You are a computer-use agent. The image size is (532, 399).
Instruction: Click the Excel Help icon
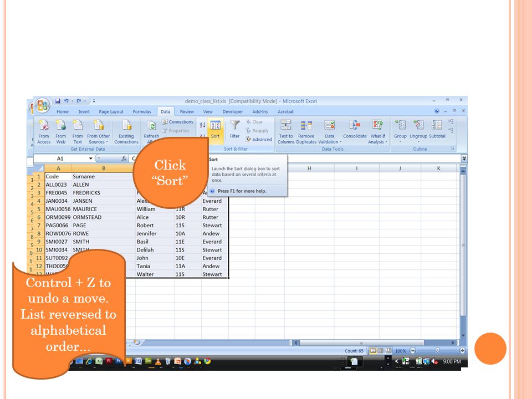437,111
